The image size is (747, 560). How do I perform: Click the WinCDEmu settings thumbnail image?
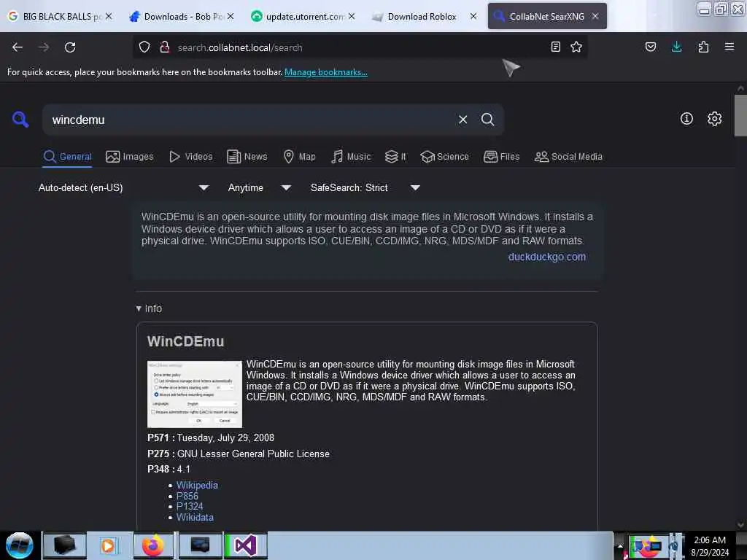(x=194, y=394)
